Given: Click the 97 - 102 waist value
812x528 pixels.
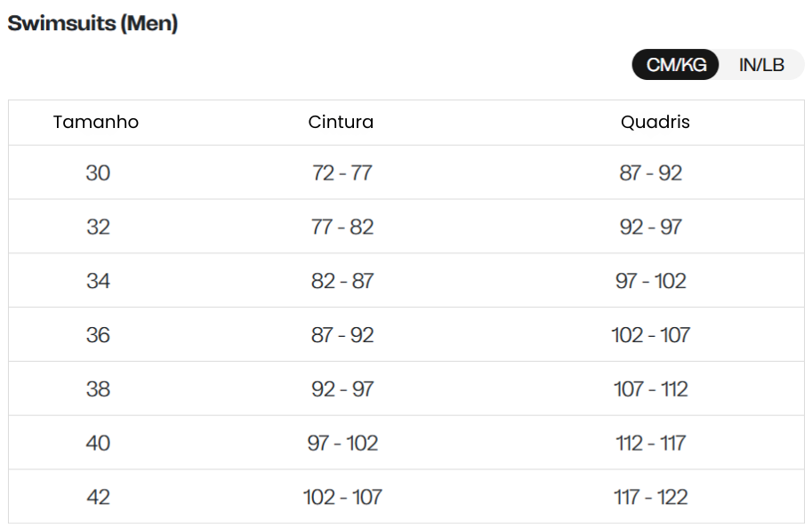Looking at the screenshot, I should 342,443.
